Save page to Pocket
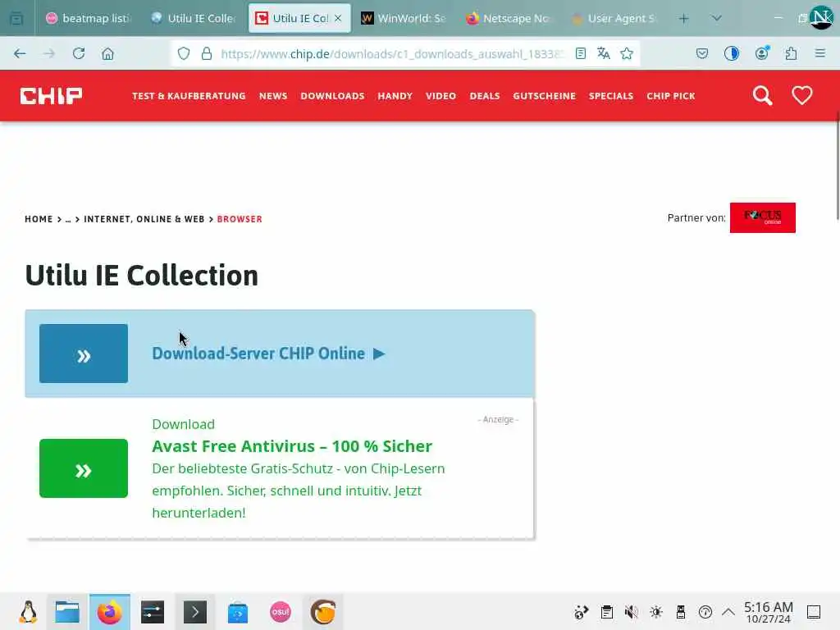Screen dimensions: 840x630 click(x=702, y=53)
